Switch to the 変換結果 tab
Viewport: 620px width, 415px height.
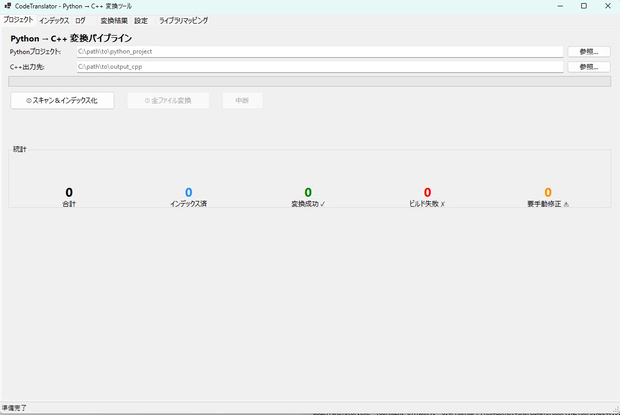(114, 21)
